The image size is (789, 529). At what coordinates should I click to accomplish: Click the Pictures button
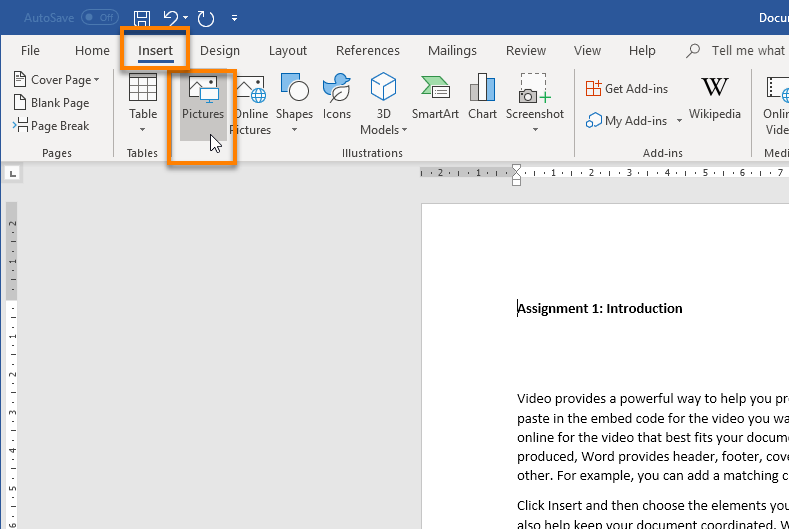pyautogui.click(x=203, y=106)
